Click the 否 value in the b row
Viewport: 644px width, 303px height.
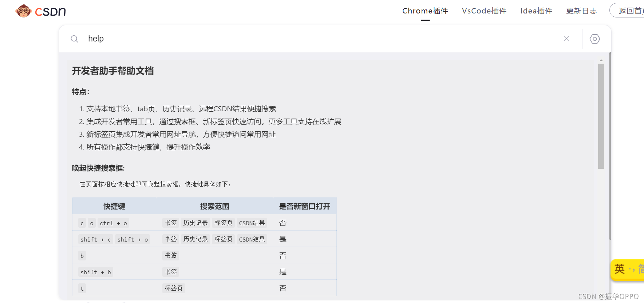(x=283, y=255)
